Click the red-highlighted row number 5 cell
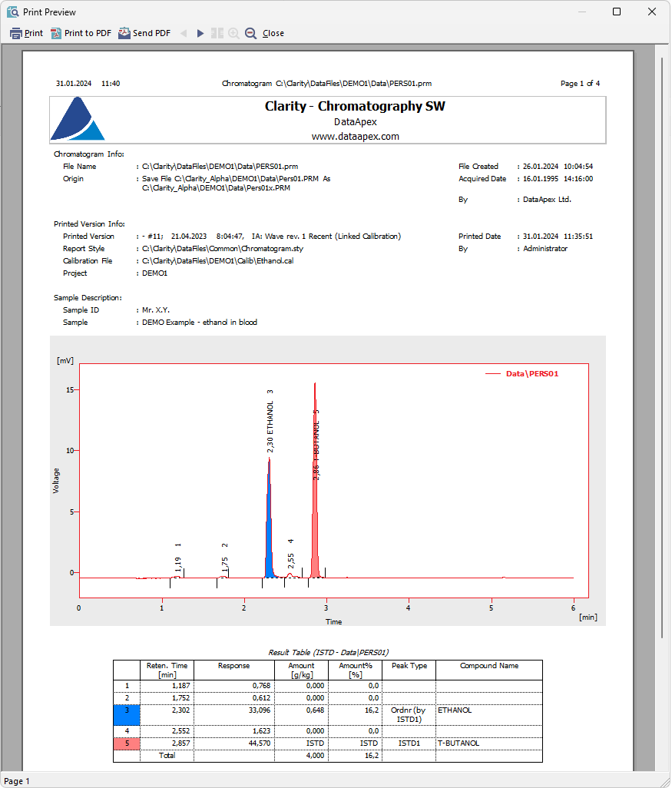 pyautogui.click(x=127, y=743)
